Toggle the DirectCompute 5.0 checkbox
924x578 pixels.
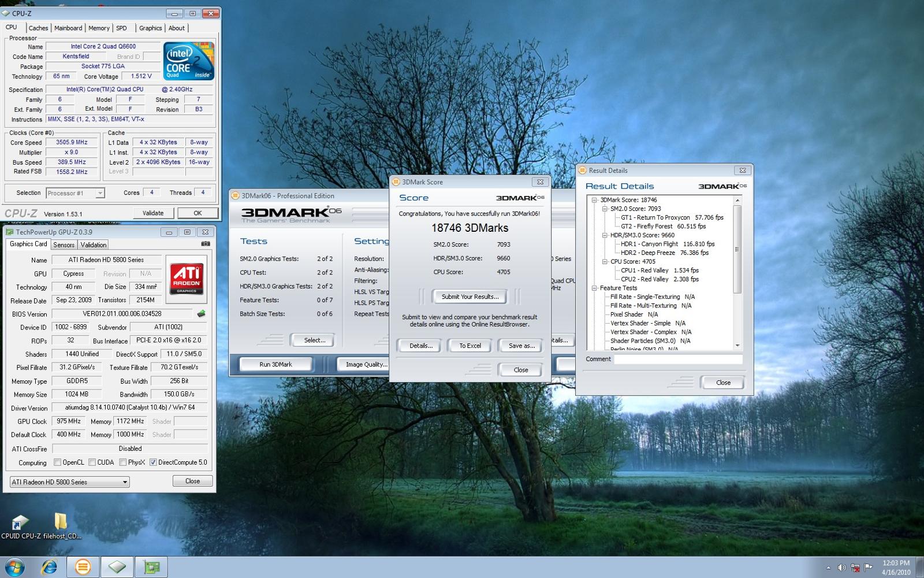(x=153, y=462)
